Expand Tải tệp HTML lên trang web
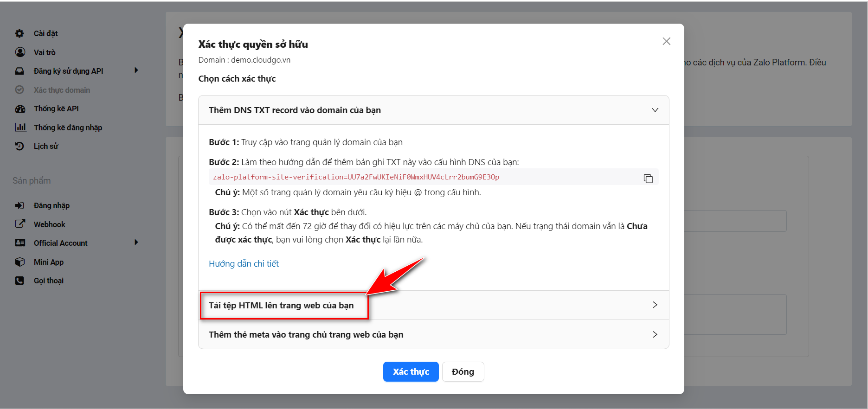The height and width of the screenshot is (409, 868). click(x=655, y=305)
